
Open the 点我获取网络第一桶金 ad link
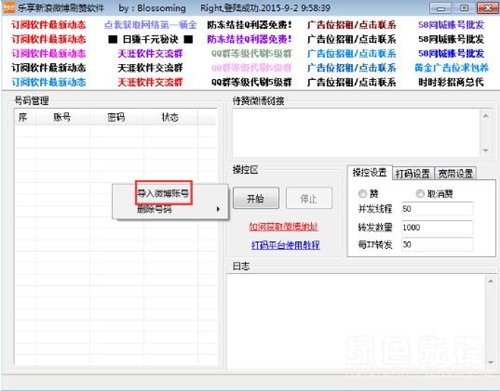coord(150,25)
